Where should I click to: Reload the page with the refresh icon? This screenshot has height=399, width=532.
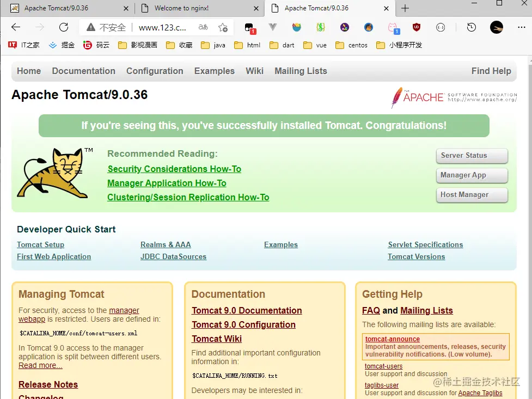pyautogui.click(x=64, y=27)
